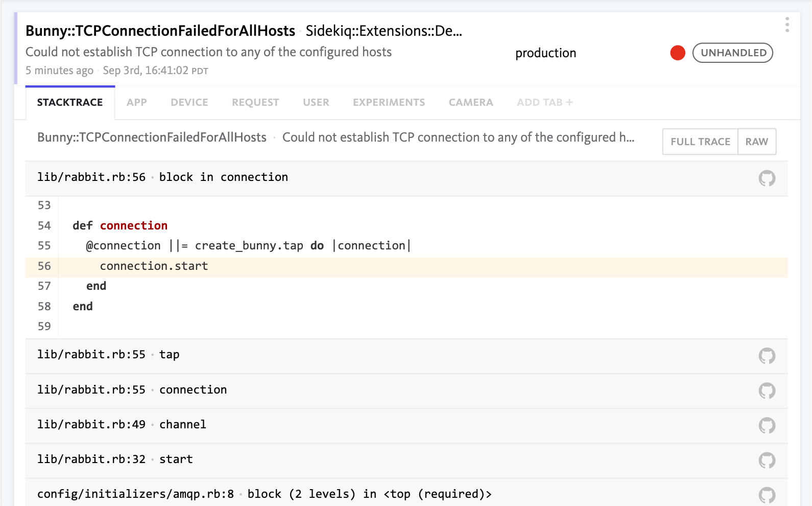The height and width of the screenshot is (506, 812).
Task: View the EXPERIMENTS tab
Action: click(x=389, y=102)
